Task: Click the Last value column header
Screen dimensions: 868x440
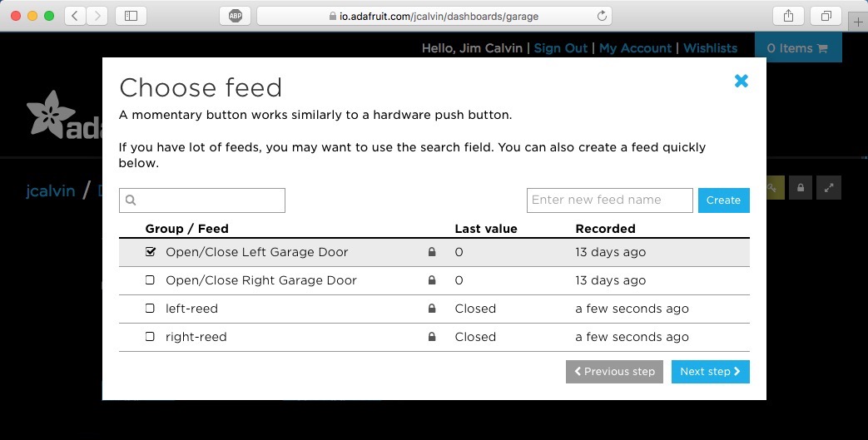Action: [x=486, y=229]
